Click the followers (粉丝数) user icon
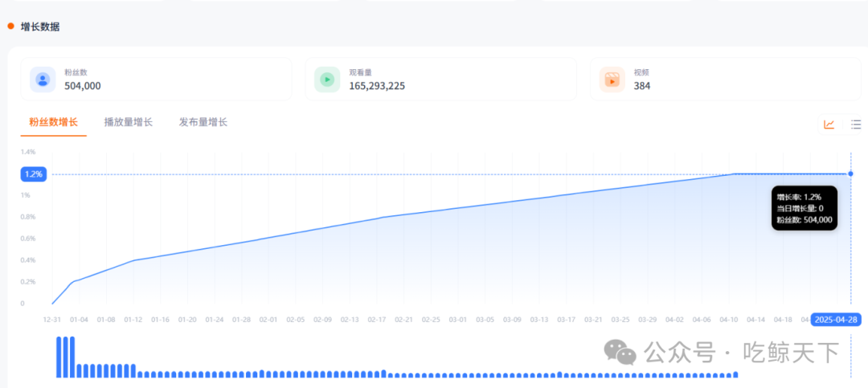 pyautogui.click(x=43, y=80)
